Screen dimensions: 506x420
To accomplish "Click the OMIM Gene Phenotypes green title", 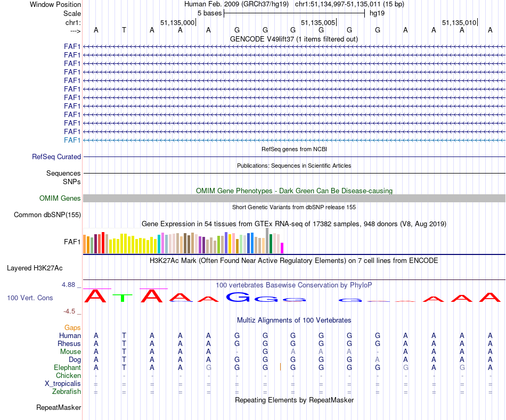I will [x=295, y=191].
